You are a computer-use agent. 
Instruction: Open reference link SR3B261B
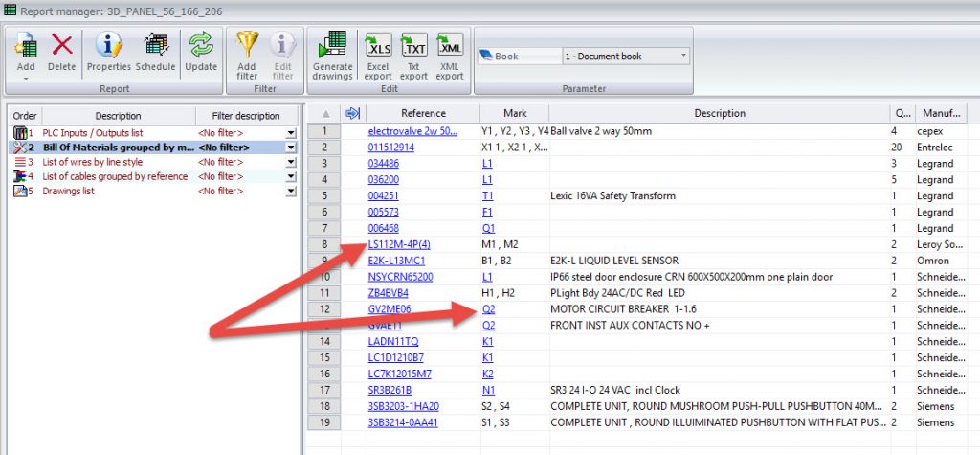click(x=390, y=390)
